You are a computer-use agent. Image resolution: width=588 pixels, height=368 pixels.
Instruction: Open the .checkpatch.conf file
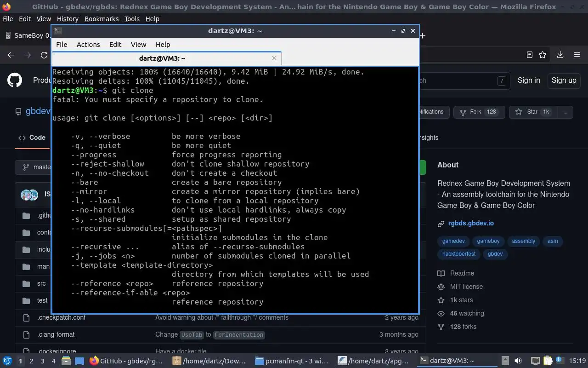point(61,317)
